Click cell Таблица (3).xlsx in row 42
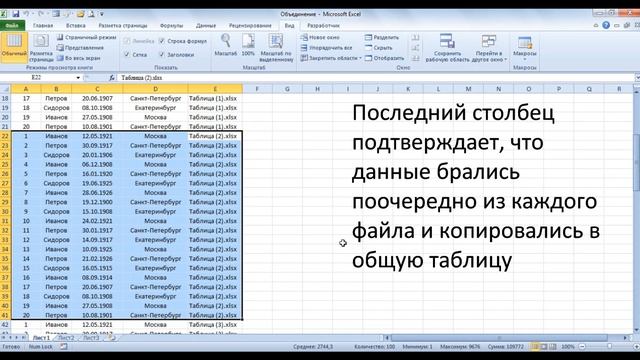640x360 pixels. (213, 324)
